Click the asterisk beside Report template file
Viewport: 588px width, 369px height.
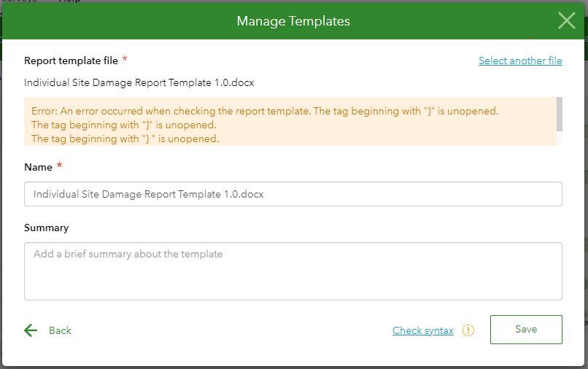click(124, 60)
